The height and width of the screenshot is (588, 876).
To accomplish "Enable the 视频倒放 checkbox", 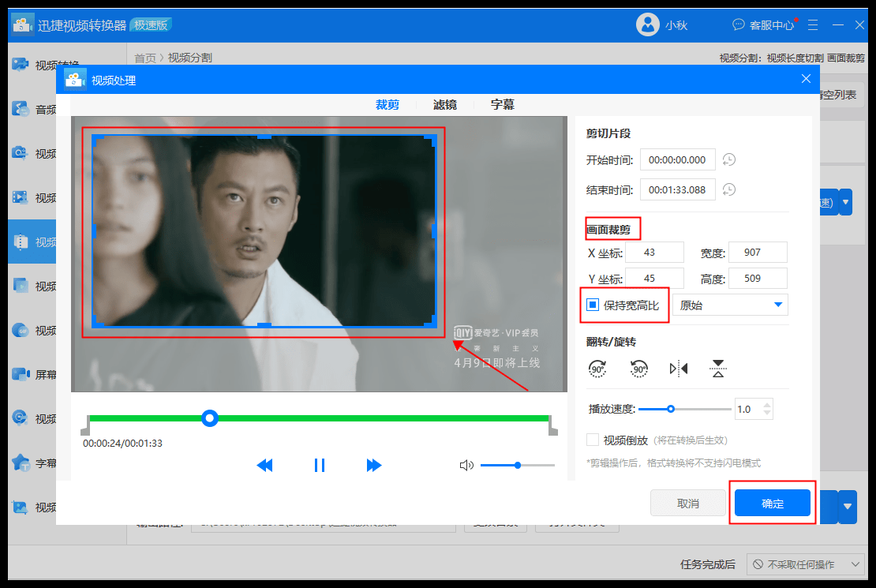I will coord(593,440).
